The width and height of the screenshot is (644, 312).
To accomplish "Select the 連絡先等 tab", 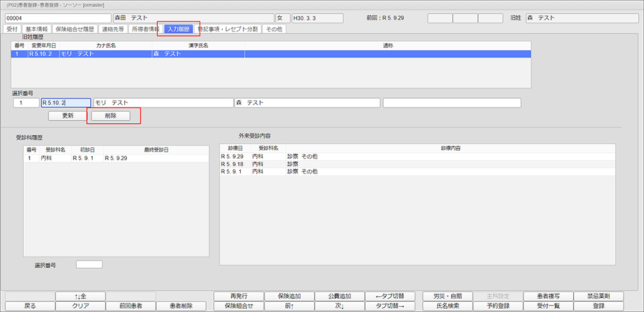I will point(112,29).
